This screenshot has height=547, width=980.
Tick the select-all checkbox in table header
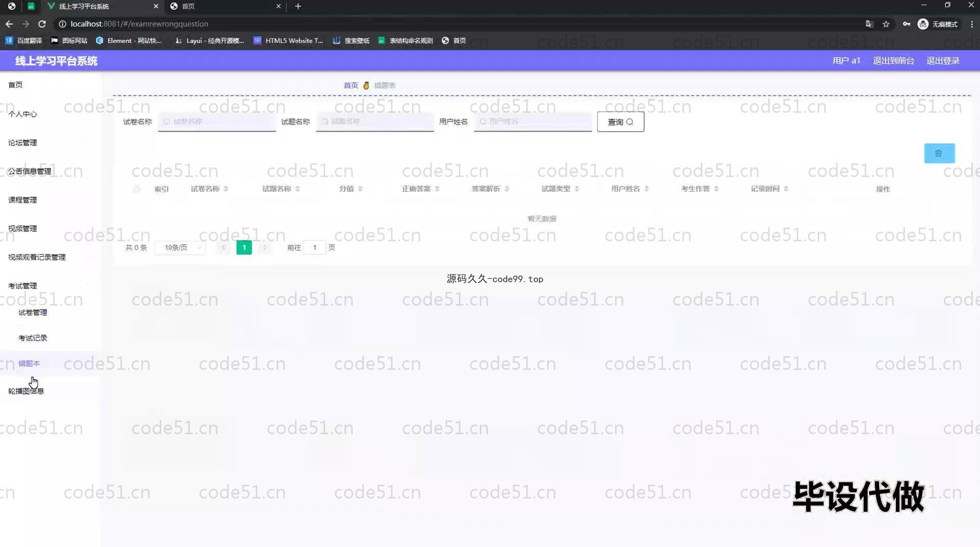click(x=136, y=189)
